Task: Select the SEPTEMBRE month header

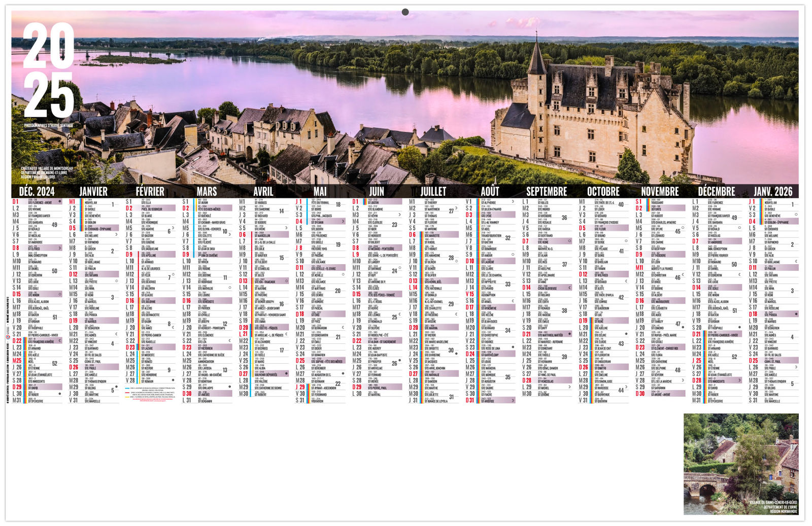Action: [546, 191]
